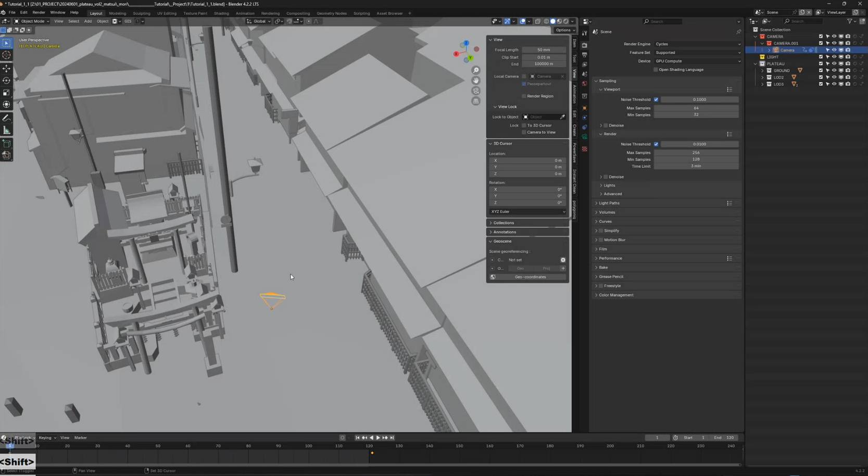Switch to the Modeling workspace tab

point(118,14)
